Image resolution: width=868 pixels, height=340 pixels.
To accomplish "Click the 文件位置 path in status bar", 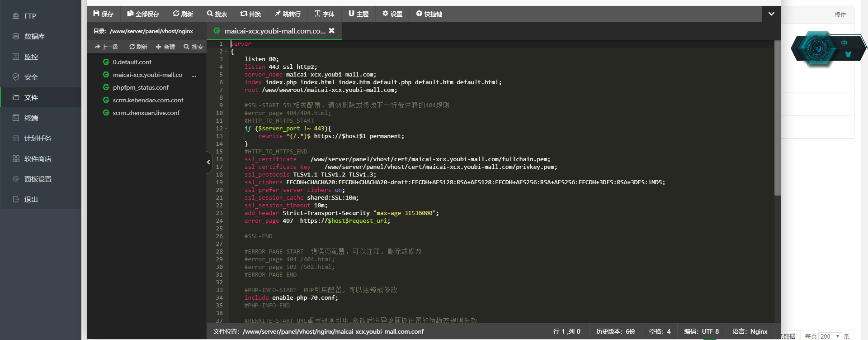I will coord(318,331).
